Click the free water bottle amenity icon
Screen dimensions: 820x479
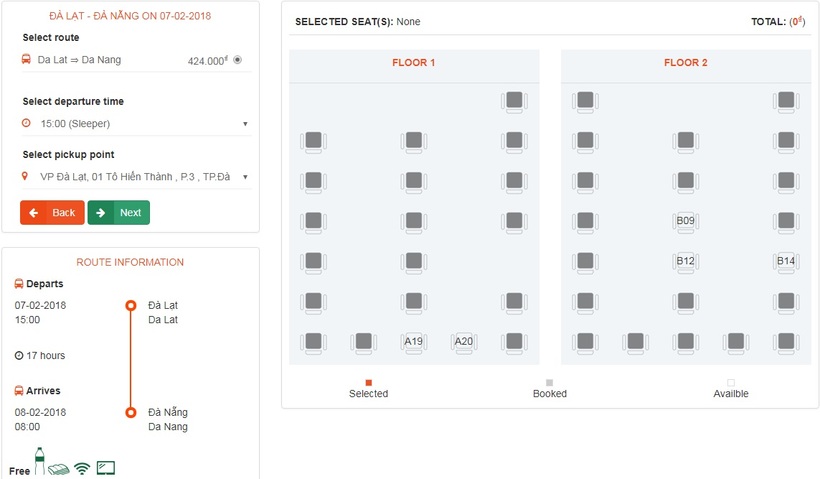40,461
